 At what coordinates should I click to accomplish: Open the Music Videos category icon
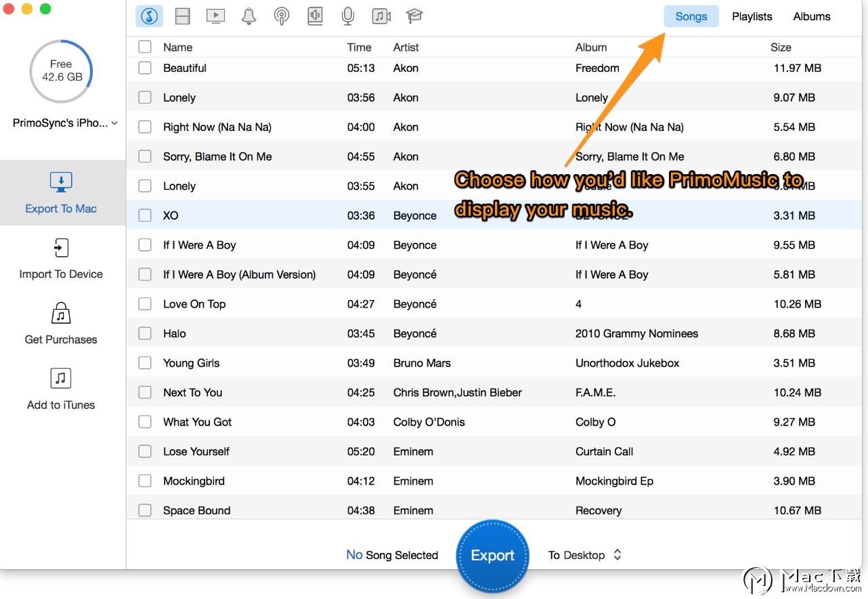click(381, 16)
